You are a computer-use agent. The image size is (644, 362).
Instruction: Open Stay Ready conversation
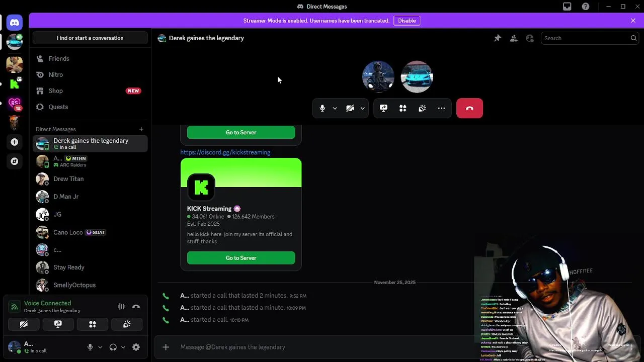[90, 267]
